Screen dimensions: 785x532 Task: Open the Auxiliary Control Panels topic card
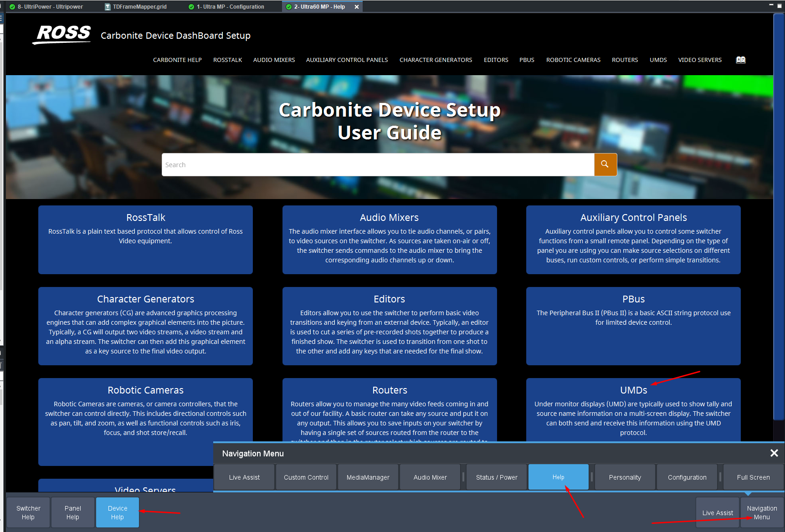click(x=633, y=240)
